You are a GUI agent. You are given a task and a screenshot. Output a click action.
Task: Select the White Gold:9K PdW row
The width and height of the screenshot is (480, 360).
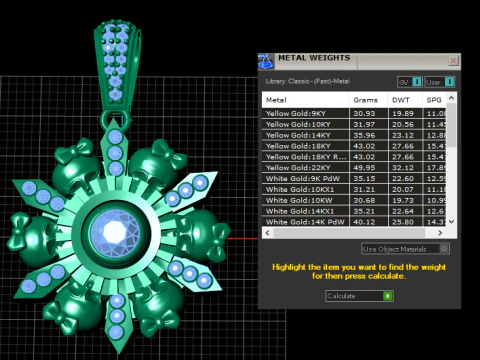(x=354, y=178)
